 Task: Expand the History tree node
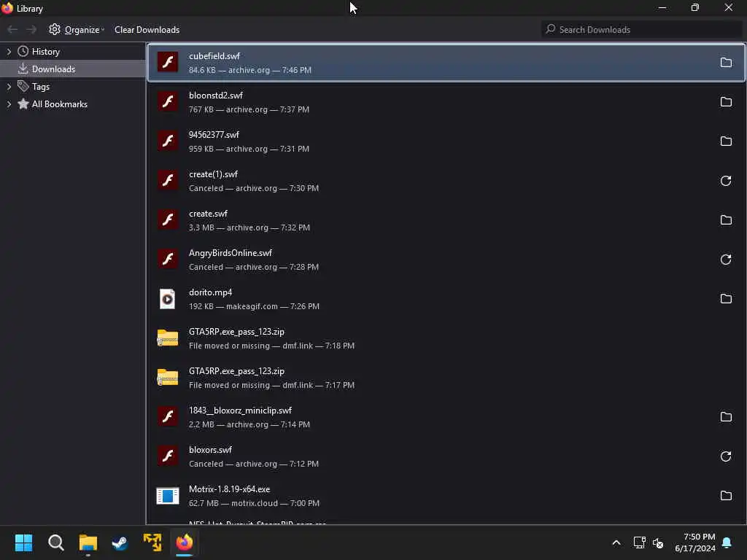(x=9, y=52)
